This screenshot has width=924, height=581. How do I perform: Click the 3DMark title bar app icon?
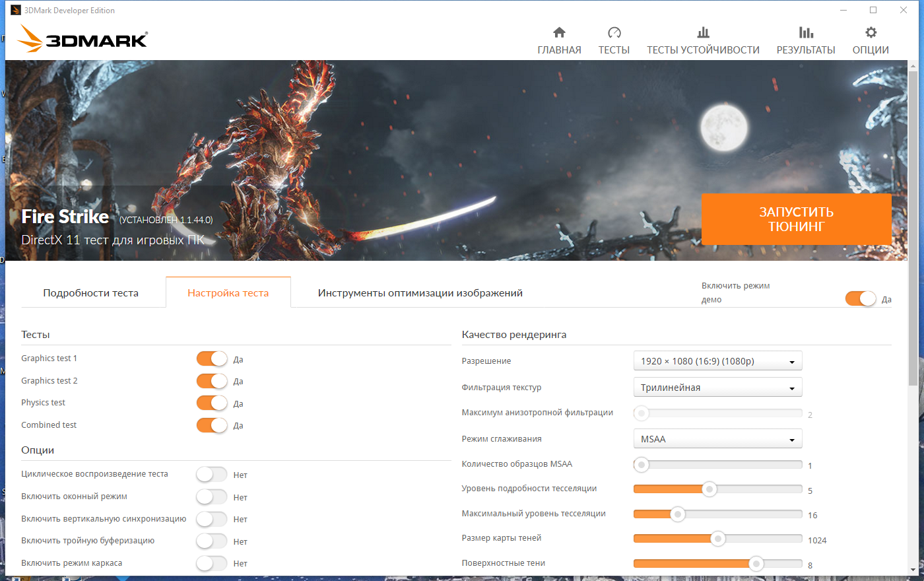click(x=16, y=10)
